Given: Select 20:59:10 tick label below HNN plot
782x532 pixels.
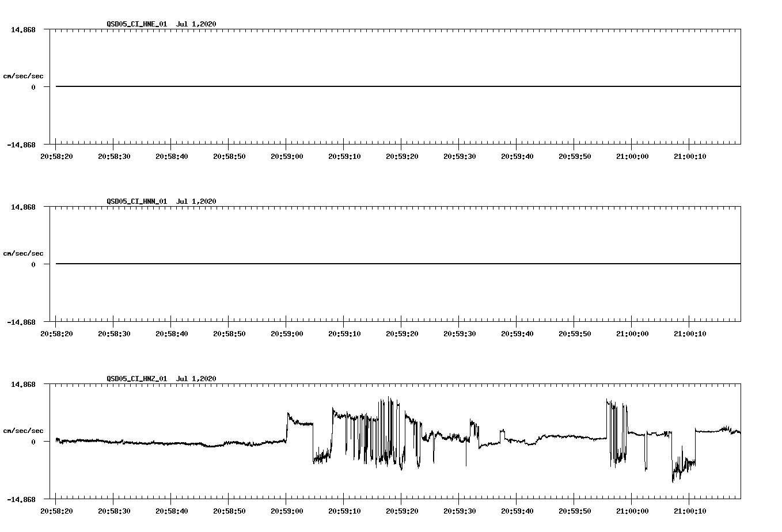Looking at the screenshot, I should [344, 333].
